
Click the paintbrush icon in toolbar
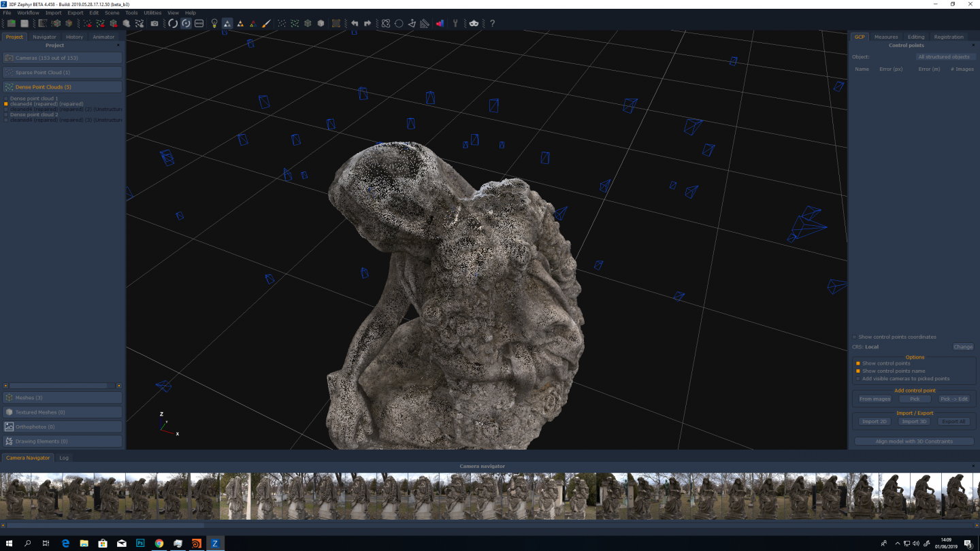click(x=266, y=23)
